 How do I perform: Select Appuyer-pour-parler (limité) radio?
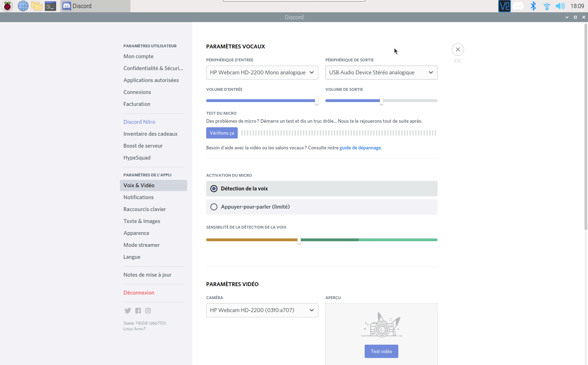coord(322,207)
